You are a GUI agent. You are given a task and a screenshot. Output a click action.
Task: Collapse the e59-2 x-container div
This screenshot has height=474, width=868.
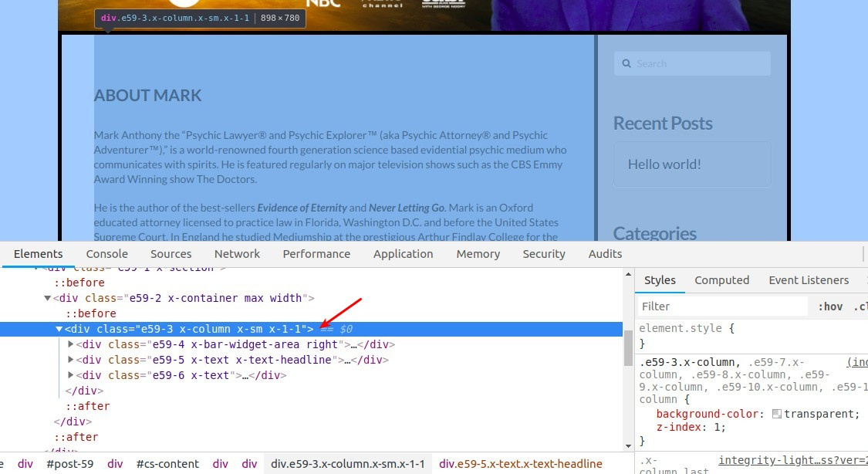click(x=47, y=298)
